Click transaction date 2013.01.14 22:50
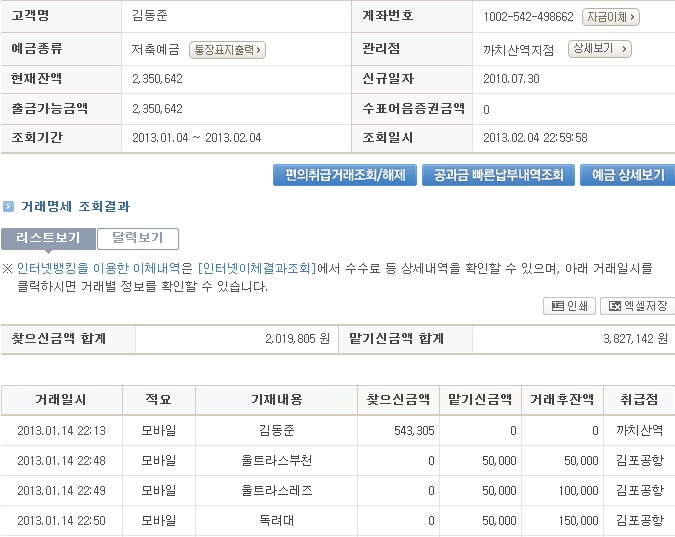 [61, 521]
